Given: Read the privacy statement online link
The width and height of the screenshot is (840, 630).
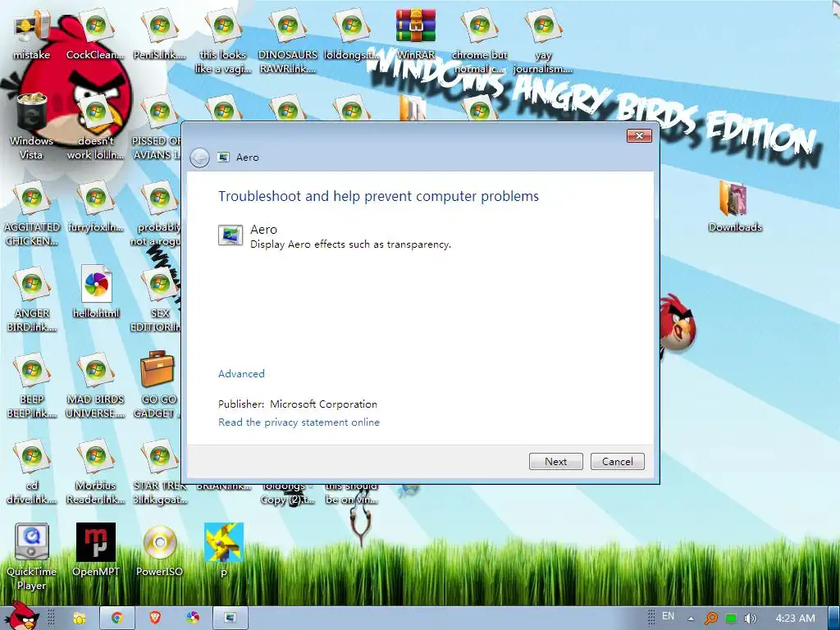Looking at the screenshot, I should tap(299, 422).
